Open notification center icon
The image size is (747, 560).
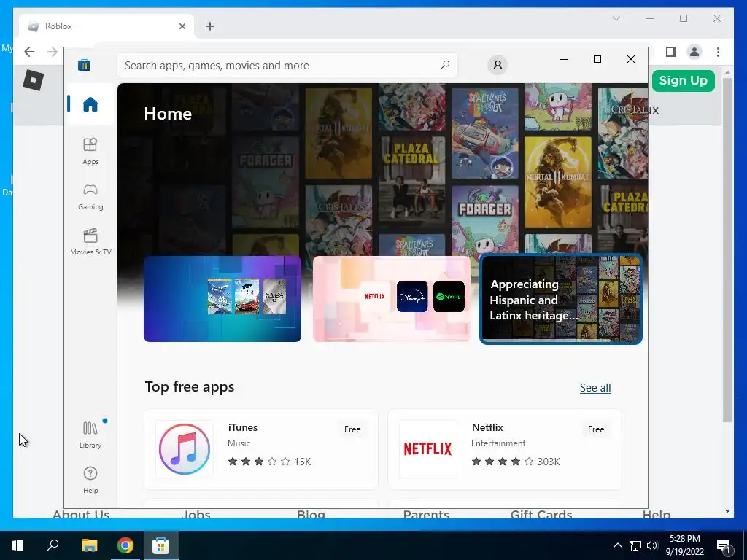click(724, 545)
